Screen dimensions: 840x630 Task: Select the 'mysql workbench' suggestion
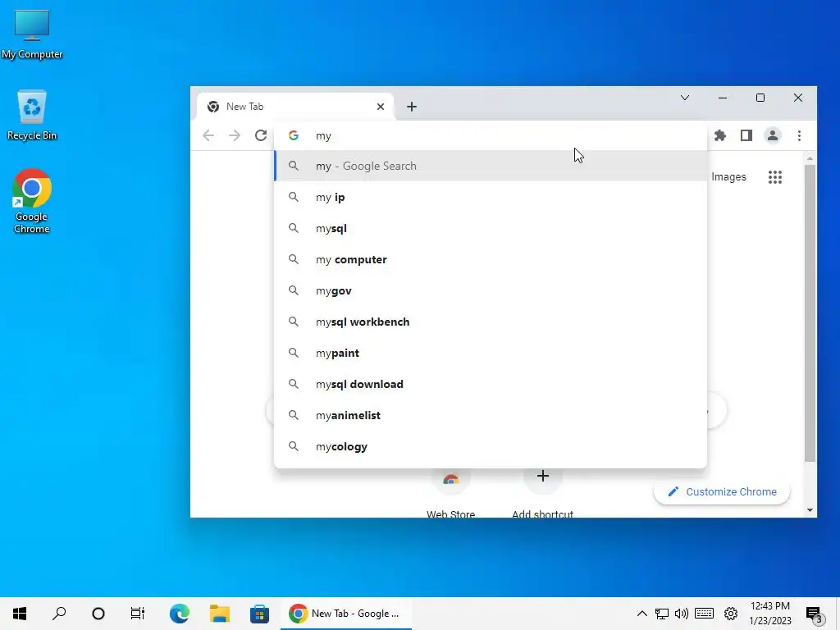[491, 322]
